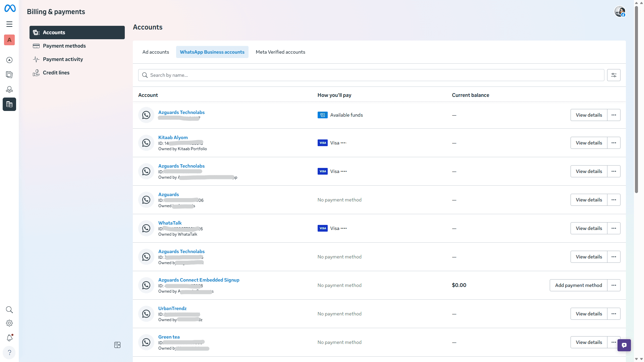The image size is (644, 362).
Task: Click Add payment method for Embedded Signup
Action: pyautogui.click(x=578, y=285)
